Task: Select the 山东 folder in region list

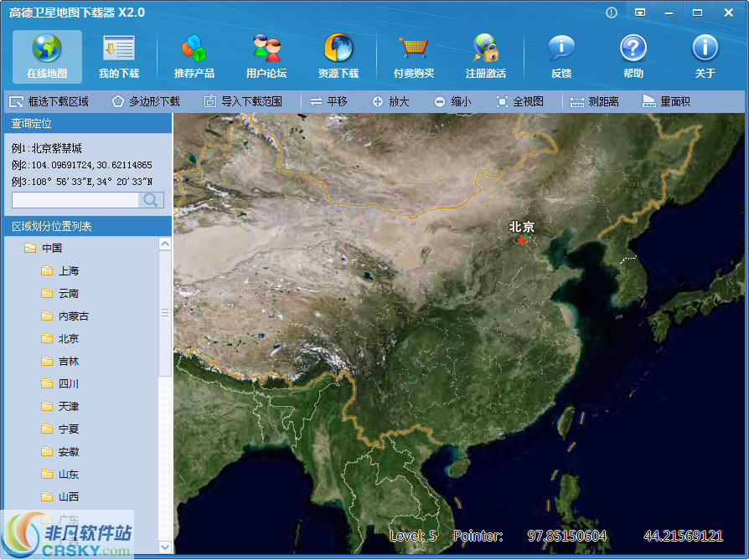Action: (x=59, y=475)
